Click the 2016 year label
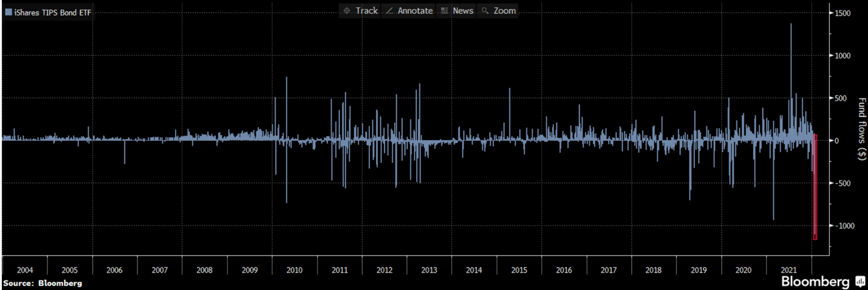Viewport: 868px width, 290px height. [564, 270]
